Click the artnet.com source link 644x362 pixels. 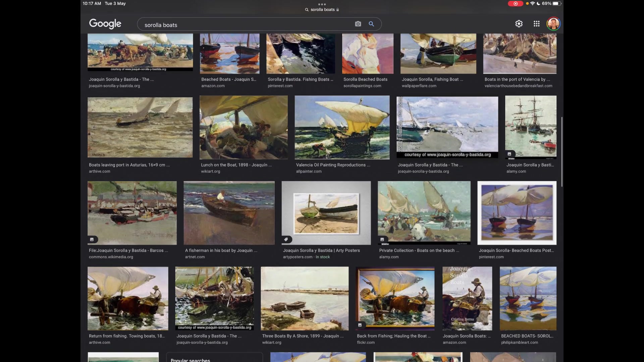[195, 257]
